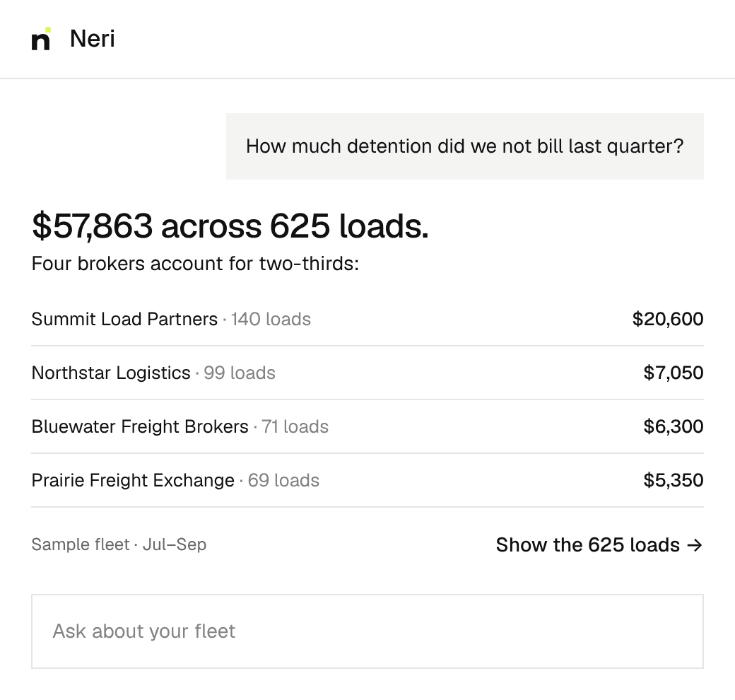Click the 99 loads count

coord(240,373)
